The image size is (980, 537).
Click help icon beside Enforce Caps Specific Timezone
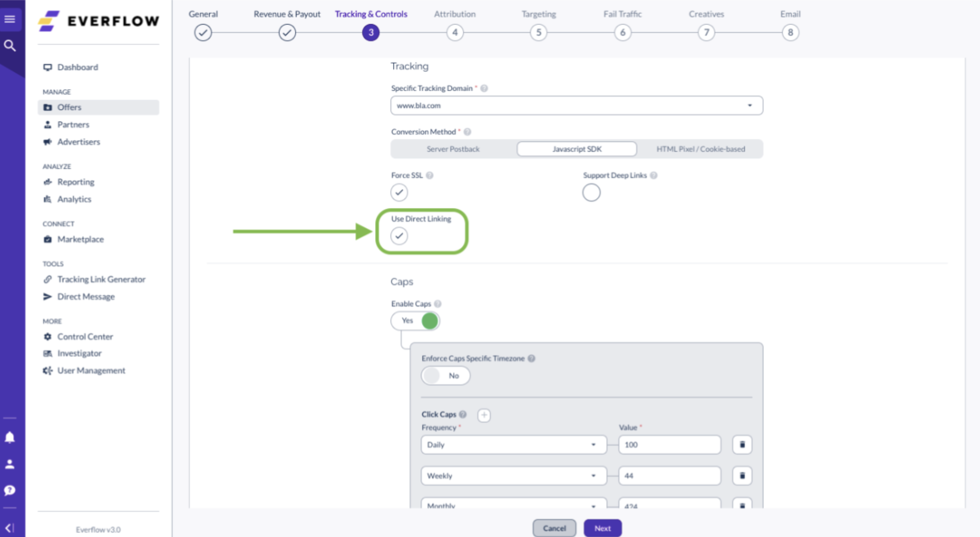[x=531, y=359]
